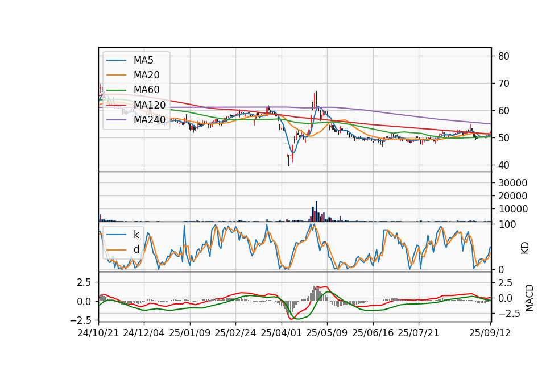The height and width of the screenshot is (392, 546).
Task: Click the price axis value 60
Action: tap(503, 111)
